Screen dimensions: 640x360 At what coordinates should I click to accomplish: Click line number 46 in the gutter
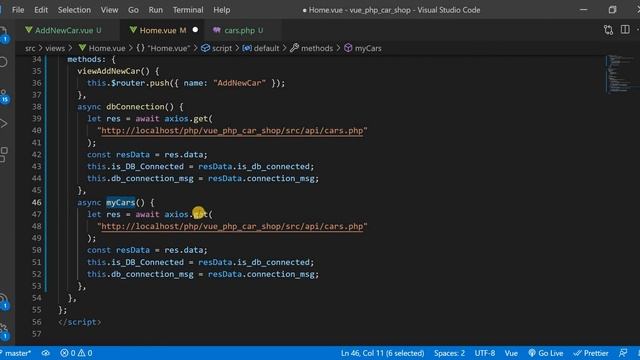tap(36, 202)
